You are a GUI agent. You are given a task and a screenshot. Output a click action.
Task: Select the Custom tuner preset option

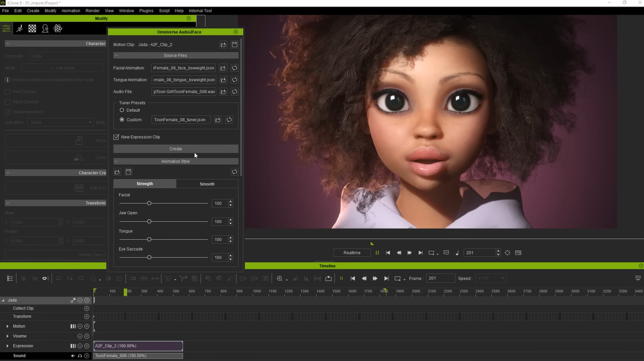click(x=122, y=120)
